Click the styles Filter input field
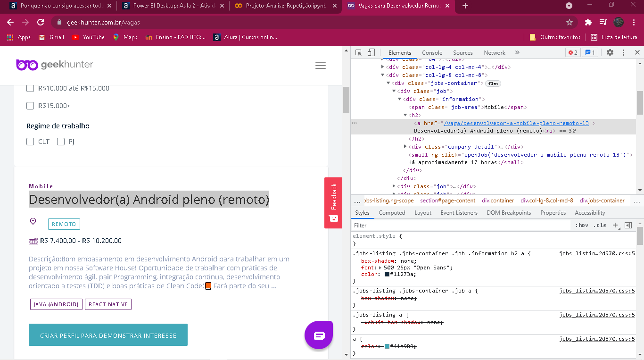 coord(461,226)
